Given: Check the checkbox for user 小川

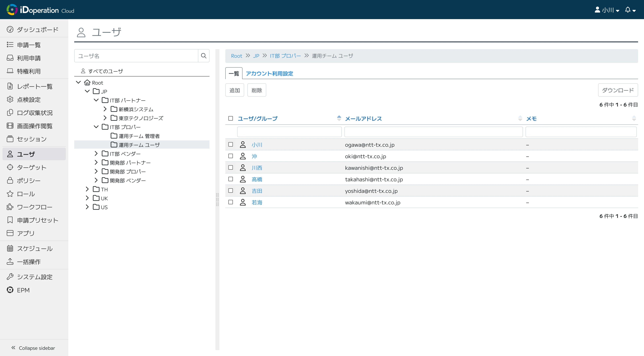Looking at the screenshot, I should pos(230,145).
